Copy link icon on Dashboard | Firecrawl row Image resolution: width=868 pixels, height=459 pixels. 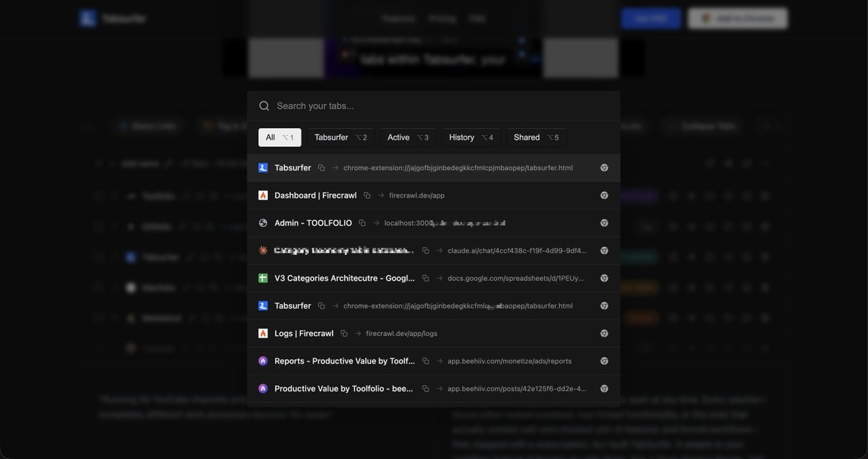pyautogui.click(x=367, y=195)
